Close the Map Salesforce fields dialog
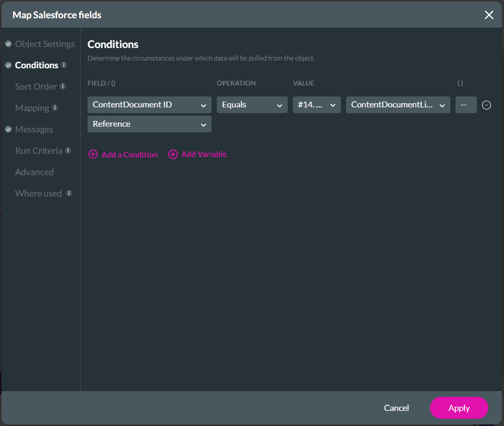 (489, 15)
